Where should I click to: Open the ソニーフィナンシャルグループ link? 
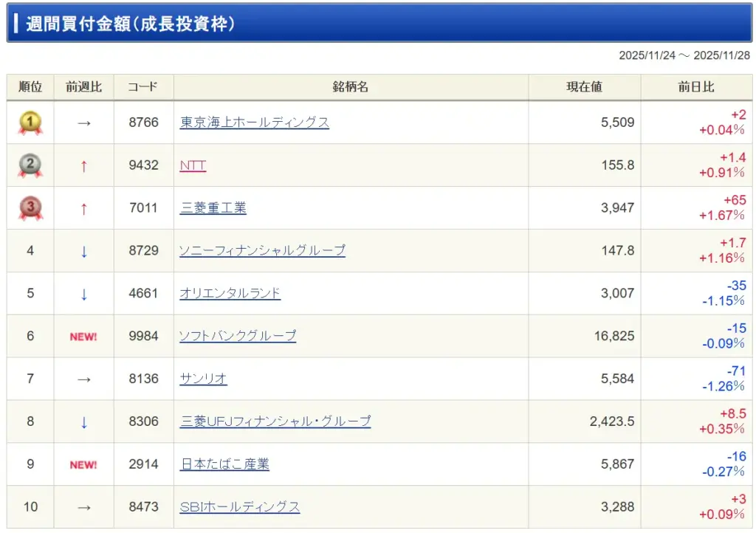(x=262, y=251)
